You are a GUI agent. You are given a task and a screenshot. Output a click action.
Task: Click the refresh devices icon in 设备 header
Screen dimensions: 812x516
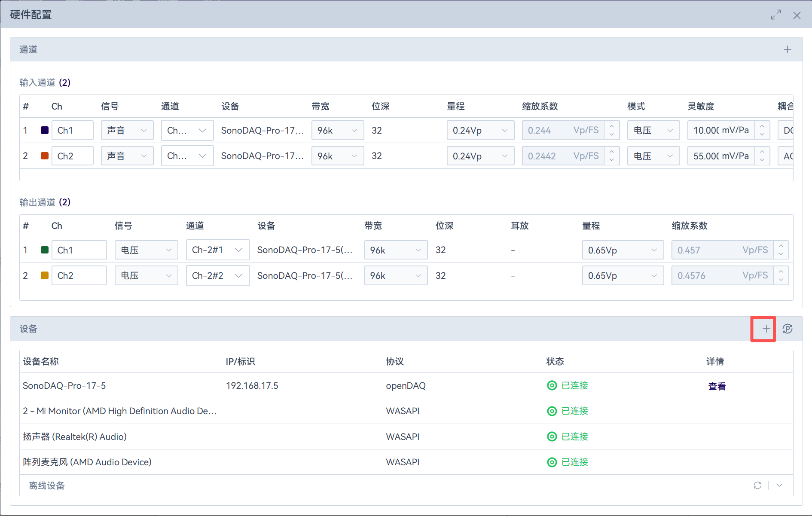(787, 329)
